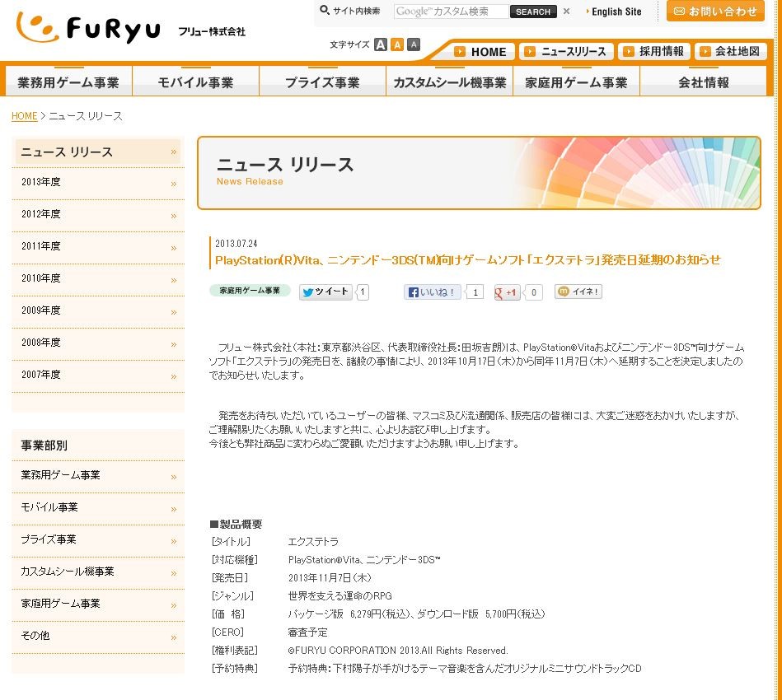The height and width of the screenshot is (700, 782).
Task: Select the medium text size A icon
Action: tap(397, 44)
